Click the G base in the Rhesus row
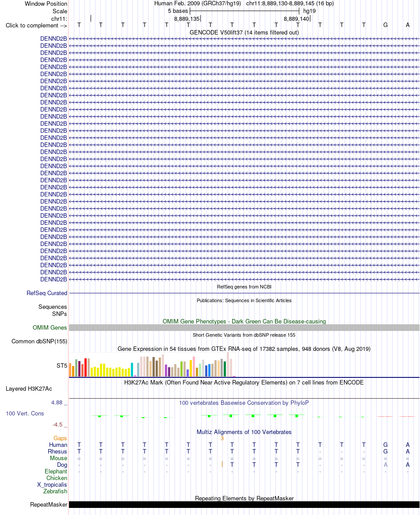The height and width of the screenshot is (515, 420). (x=386, y=451)
